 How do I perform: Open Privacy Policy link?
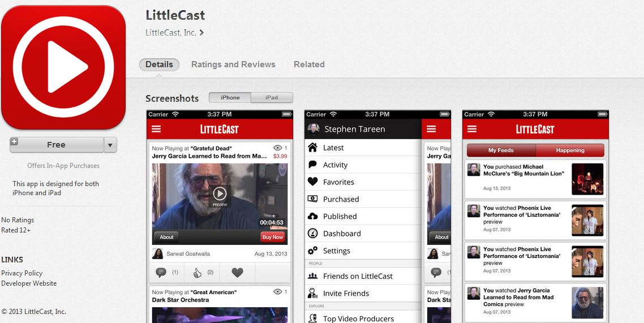tap(22, 273)
